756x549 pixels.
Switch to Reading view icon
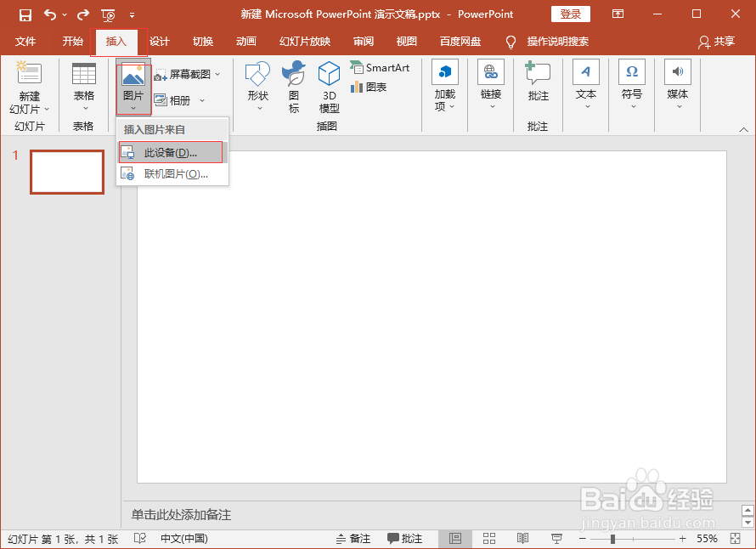coord(522,539)
